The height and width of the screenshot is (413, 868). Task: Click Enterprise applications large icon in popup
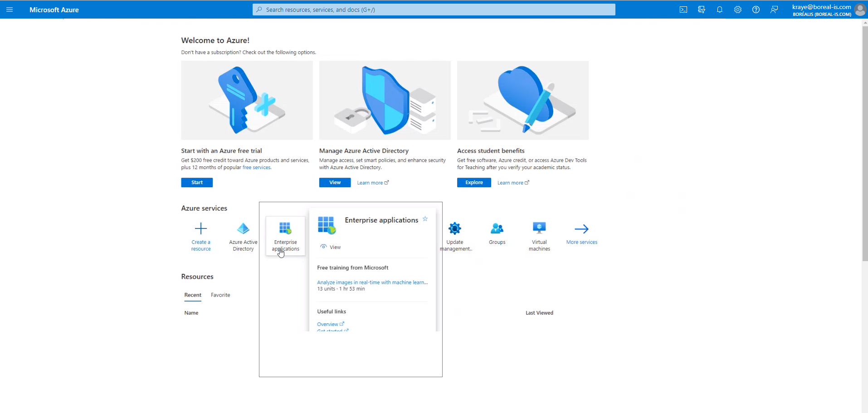(327, 225)
